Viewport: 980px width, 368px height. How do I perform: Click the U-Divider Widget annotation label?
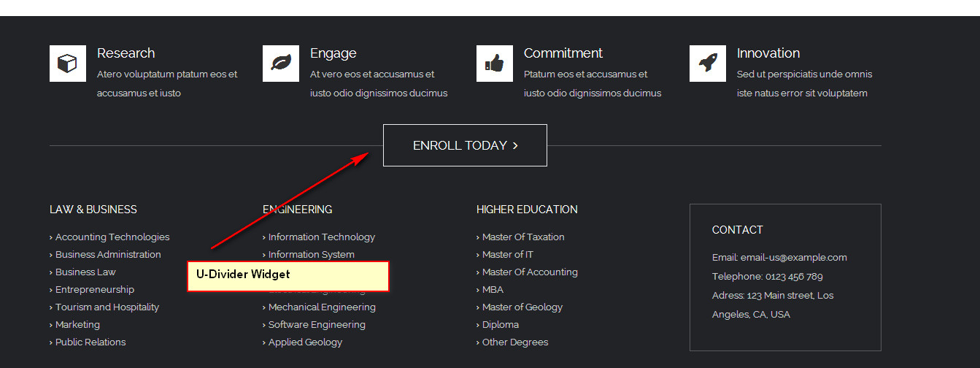coord(288,275)
